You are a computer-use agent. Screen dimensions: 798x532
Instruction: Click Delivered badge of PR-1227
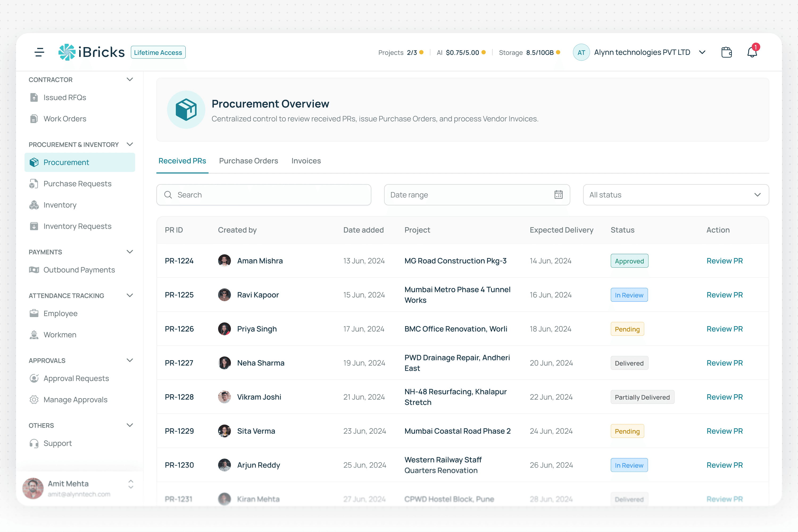(x=629, y=363)
